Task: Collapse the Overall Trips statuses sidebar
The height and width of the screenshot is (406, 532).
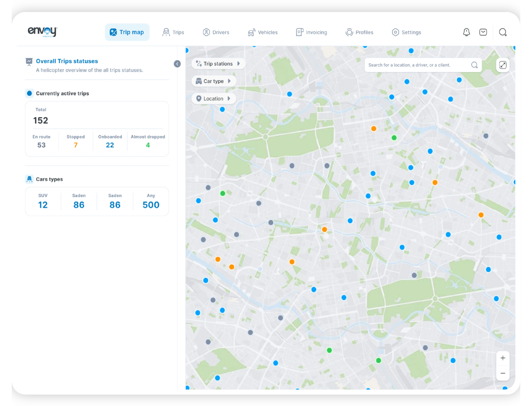Action: pyautogui.click(x=177, y=64)
